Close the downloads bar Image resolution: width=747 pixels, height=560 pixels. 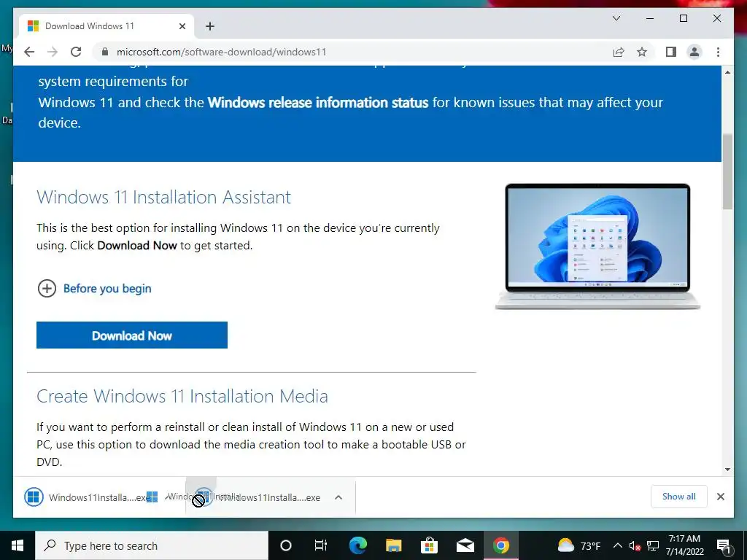coord(720,497)
